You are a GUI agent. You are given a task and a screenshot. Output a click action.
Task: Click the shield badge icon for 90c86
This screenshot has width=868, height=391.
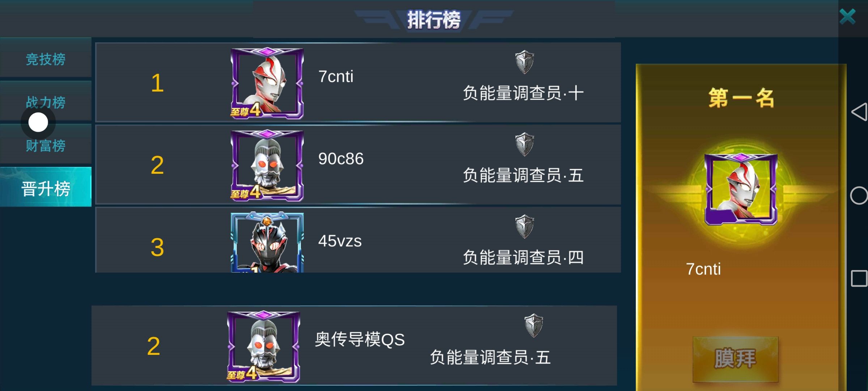[524, 144]
